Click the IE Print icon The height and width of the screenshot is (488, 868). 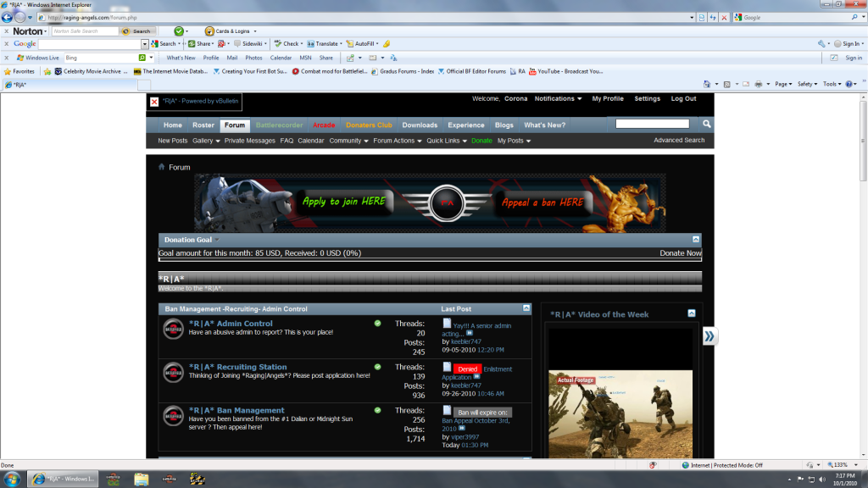point(759,84)
